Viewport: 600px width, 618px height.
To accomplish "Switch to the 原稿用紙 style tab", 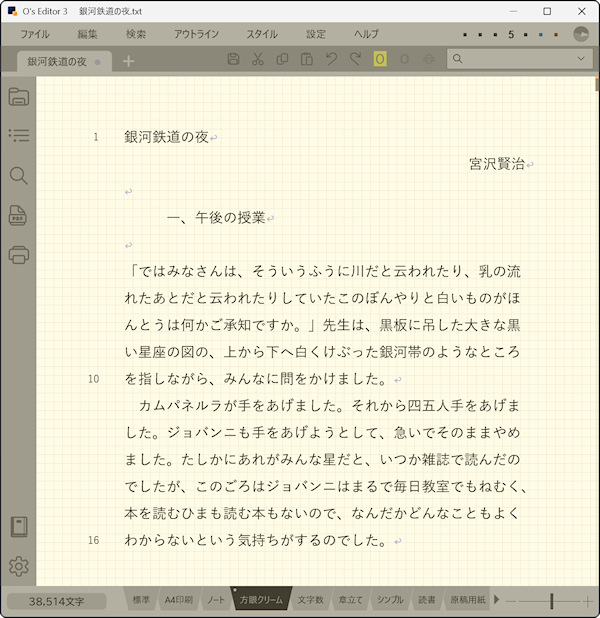I will pyautogui.click(x=467, y=600).
